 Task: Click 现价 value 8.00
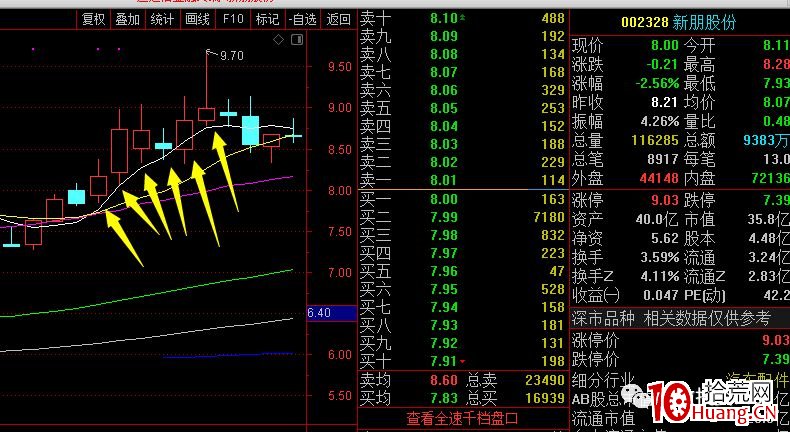click(665, 45)
